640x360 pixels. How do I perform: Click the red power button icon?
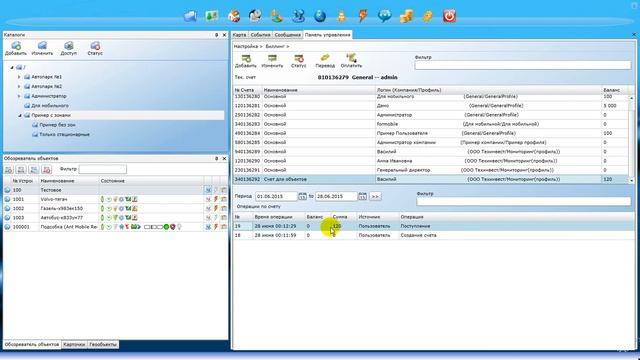click(x=449, y=16)
